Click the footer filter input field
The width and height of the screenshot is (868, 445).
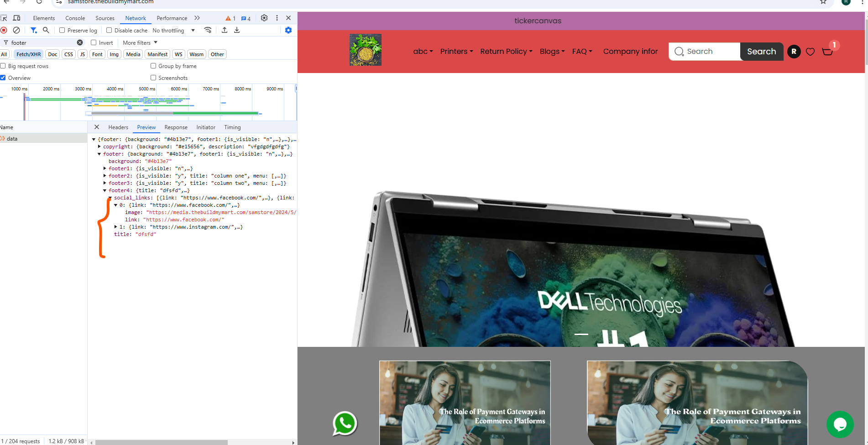43,42
